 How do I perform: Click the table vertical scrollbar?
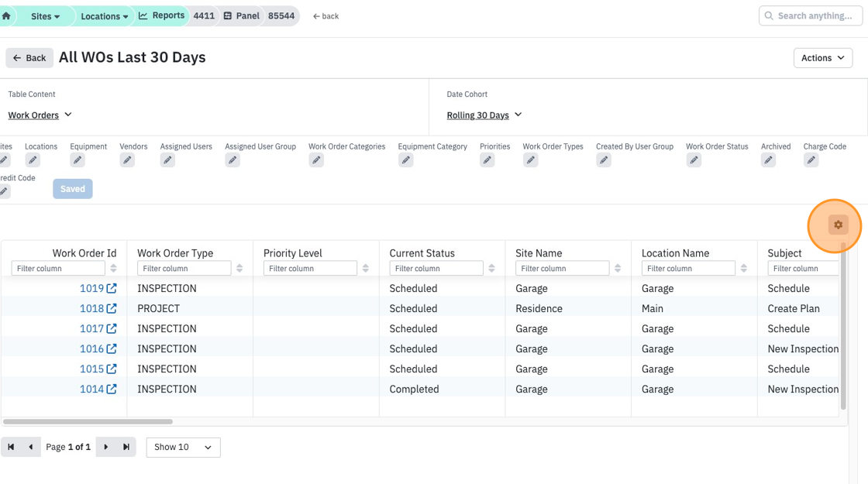coord(844,326)
